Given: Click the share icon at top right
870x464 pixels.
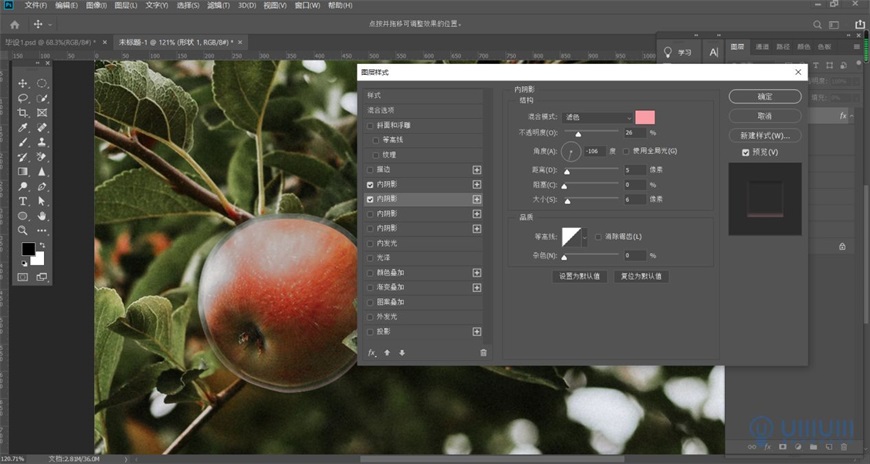Looking at the screenshot, I should [859, 24].
